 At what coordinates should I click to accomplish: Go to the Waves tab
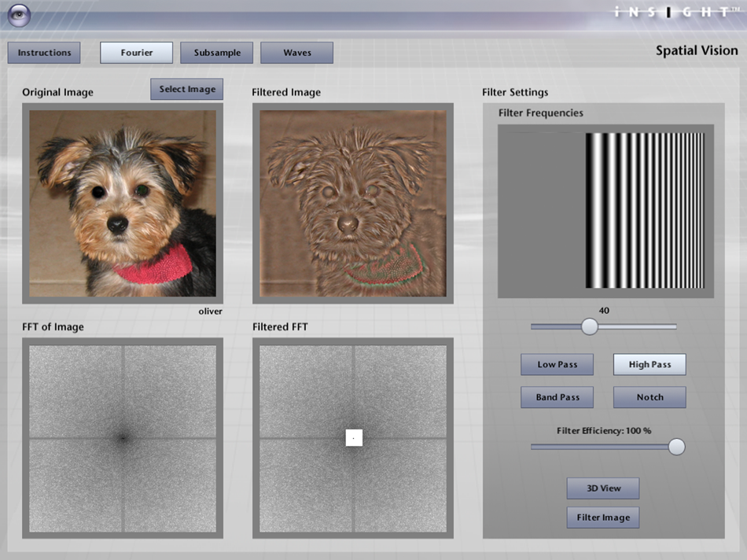point(296,53)
